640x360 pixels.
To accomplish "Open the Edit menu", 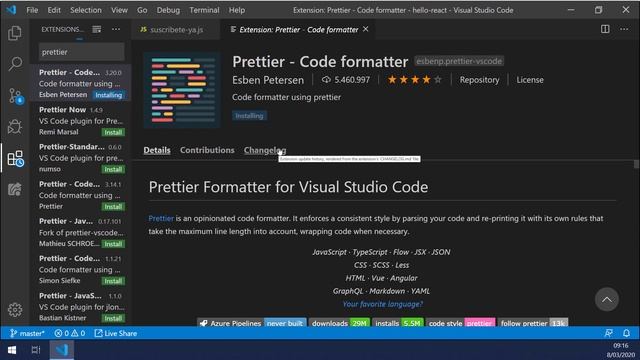I will (54, 10).
